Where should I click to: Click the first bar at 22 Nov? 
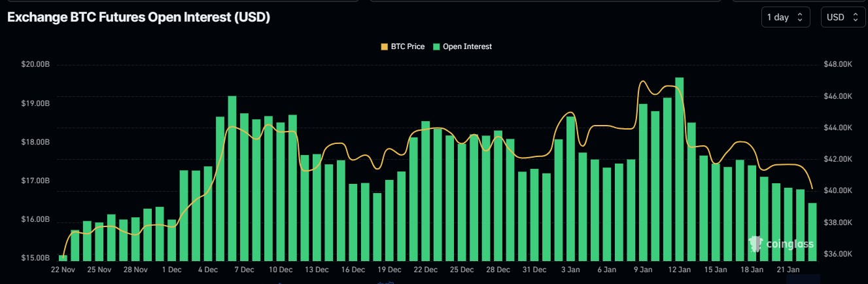[63, 258]
